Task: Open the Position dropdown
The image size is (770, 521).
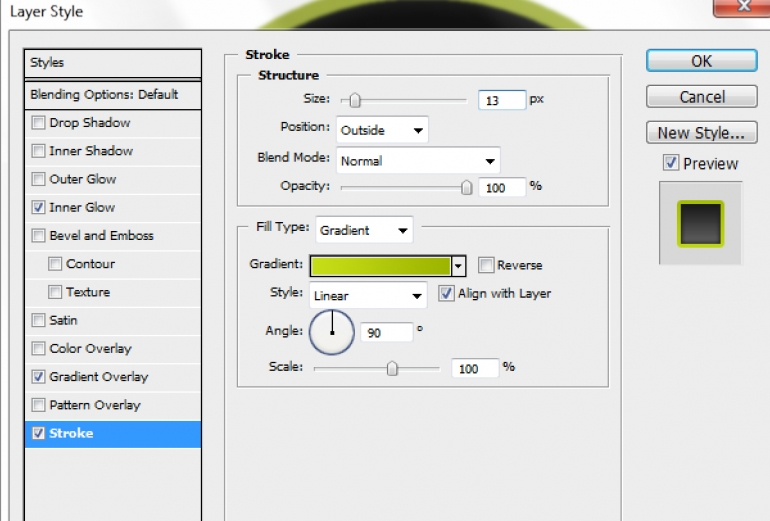Action: [382, 130]
